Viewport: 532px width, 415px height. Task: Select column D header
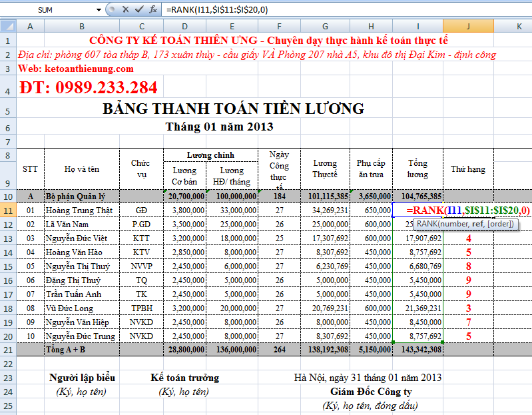coord(184,26)
